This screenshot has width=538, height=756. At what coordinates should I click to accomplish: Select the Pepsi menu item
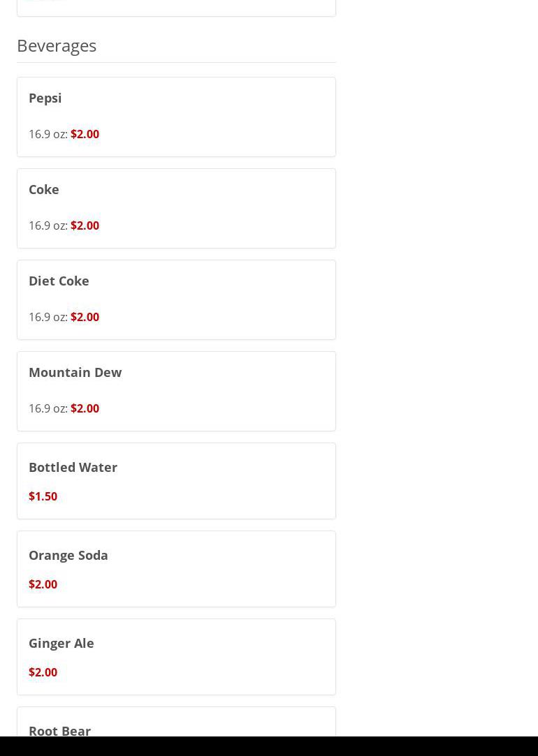click(45, 98)
